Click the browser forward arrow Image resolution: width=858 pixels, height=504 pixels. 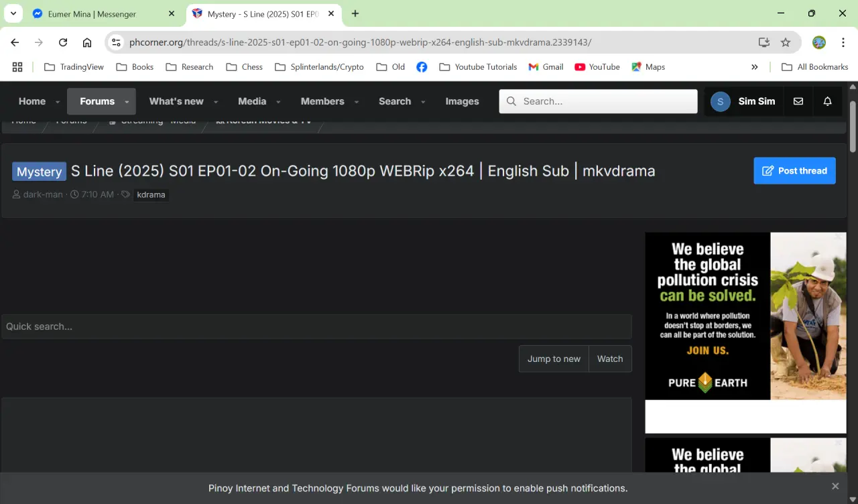click(39, 42)
